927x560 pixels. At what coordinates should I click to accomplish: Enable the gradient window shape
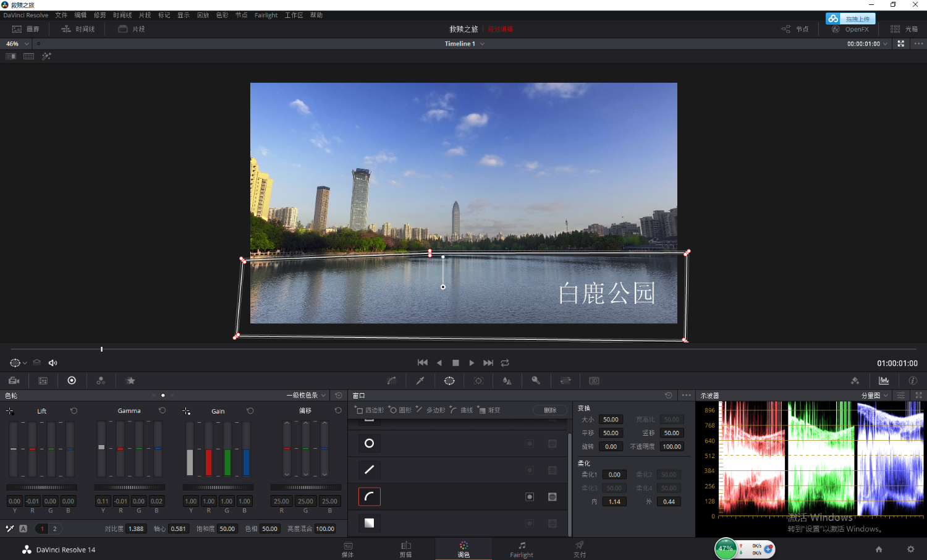point(370,524)
